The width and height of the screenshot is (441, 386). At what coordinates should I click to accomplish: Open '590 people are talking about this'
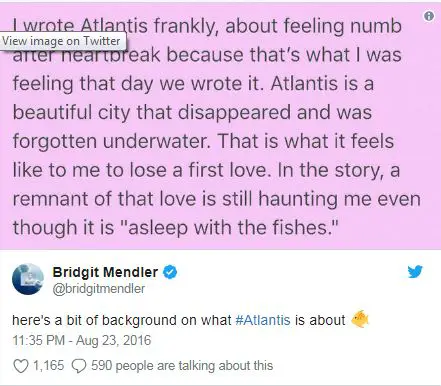(x=182, y=366)
